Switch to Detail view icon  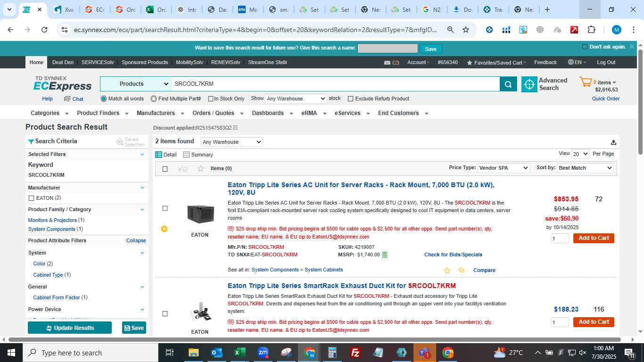pos(158,155)
